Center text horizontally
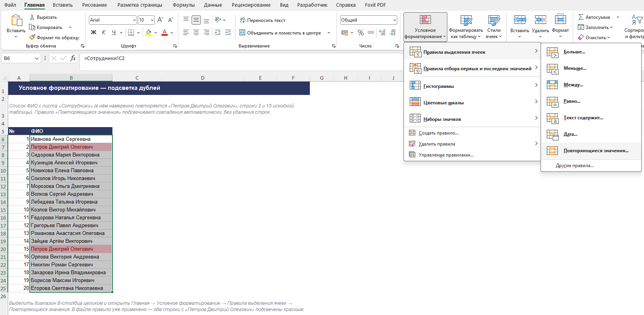 (x=196, y=33)
